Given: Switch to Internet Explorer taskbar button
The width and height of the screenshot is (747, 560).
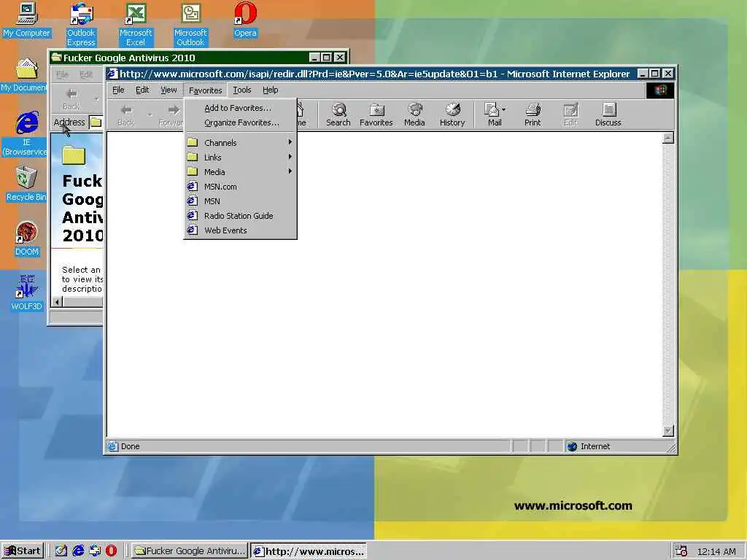Looking at the screenshot, I should tap(309, 551).
